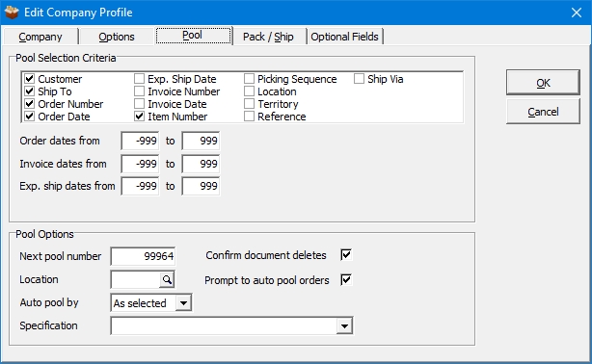Select the Pool tab
592x364 pixels.
coord(193,36)
